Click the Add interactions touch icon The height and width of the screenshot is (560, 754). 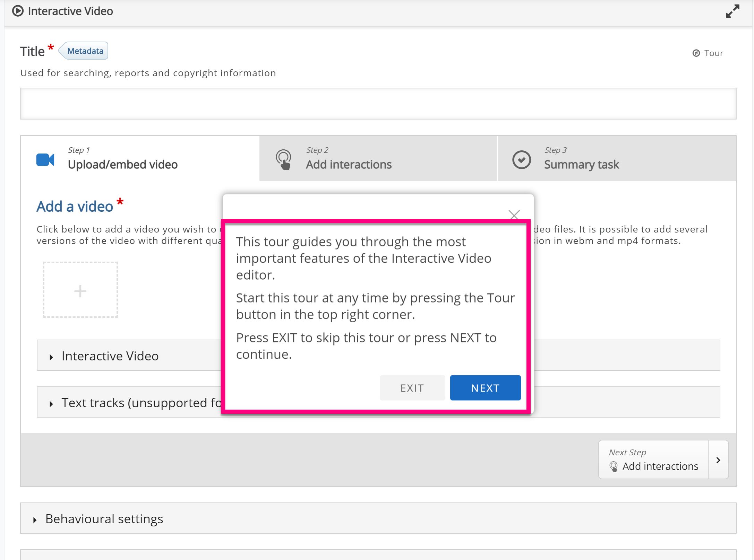(283, 159)
